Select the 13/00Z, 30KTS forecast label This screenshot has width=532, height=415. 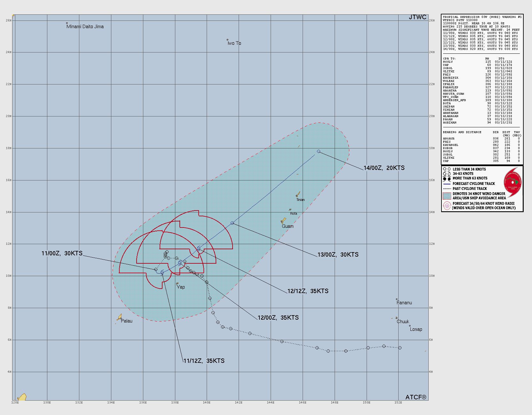coord(338,255)
